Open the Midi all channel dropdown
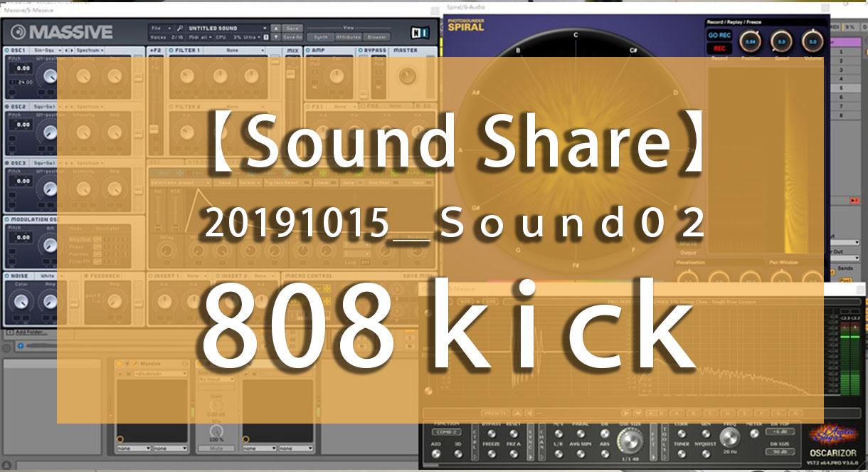 pos(200,37)
